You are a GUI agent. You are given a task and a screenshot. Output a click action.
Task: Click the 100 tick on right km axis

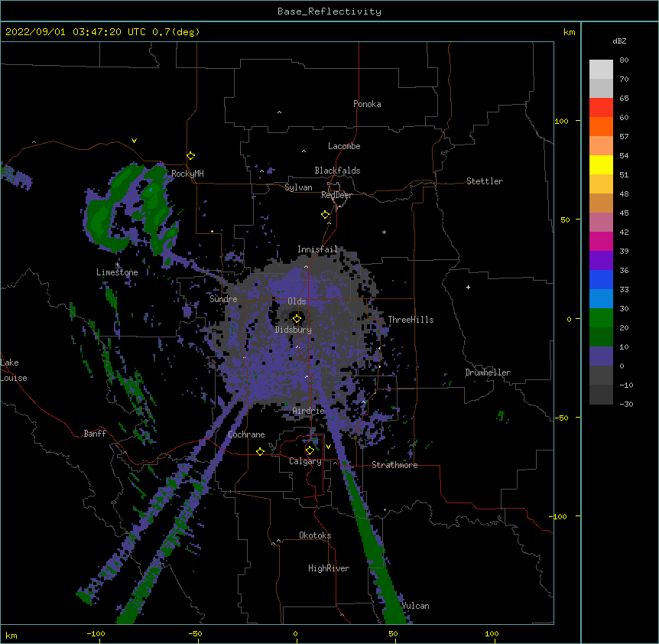561,121
